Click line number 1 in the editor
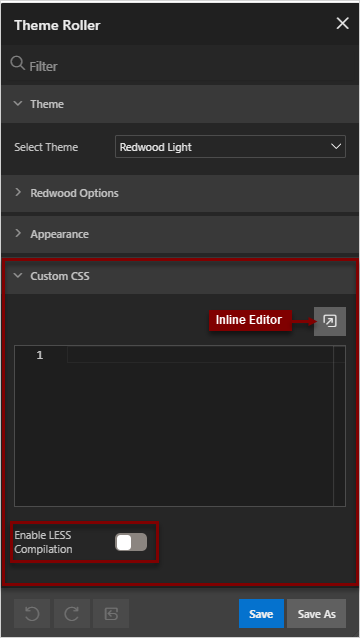 point(39,356)
